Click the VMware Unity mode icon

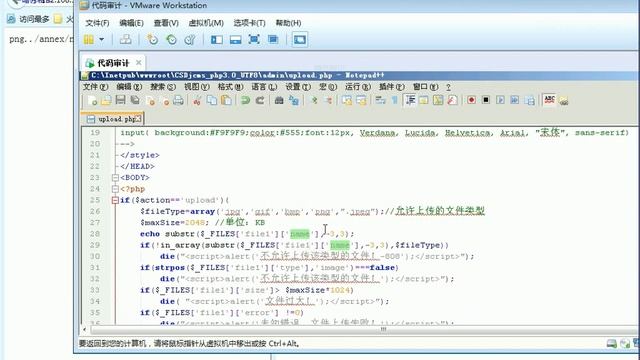pyautogui.click(x=273, y=40)
